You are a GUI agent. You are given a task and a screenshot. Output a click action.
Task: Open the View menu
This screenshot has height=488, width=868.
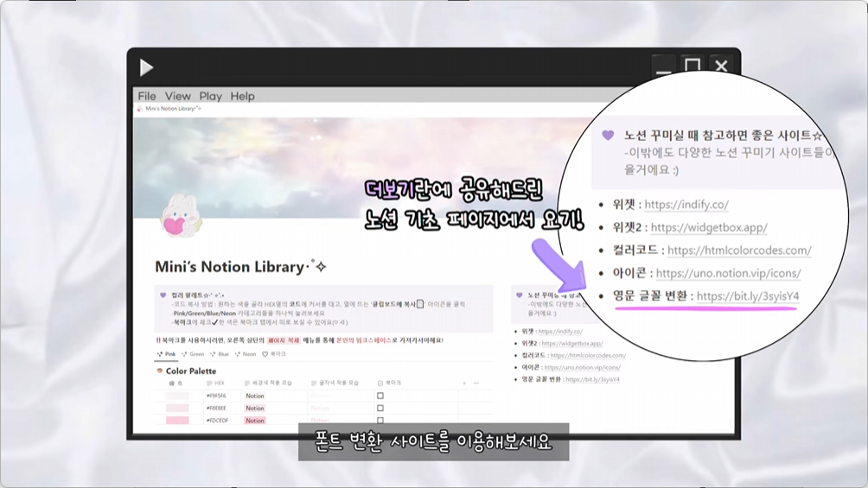pyautogui.click(x=178, y=96)
